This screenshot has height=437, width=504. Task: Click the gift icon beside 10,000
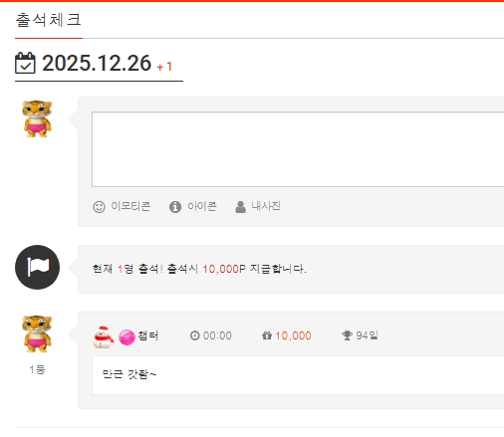click(x=267, y=335)
